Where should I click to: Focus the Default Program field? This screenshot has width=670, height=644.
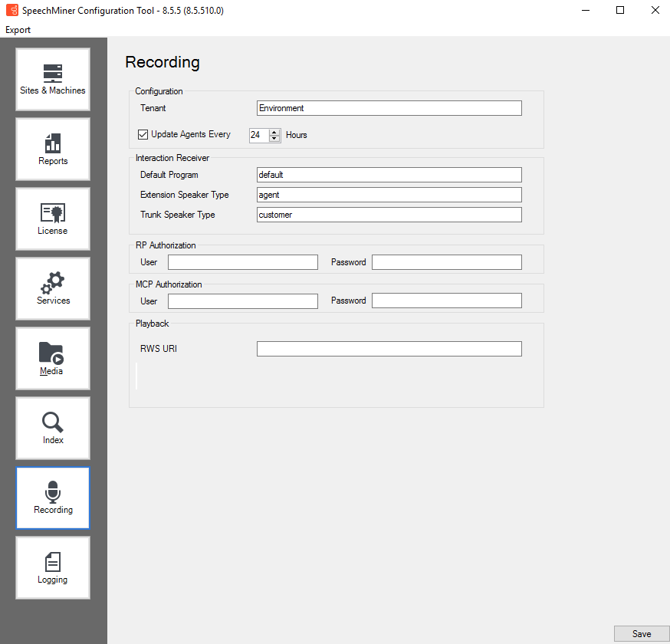click(x=389, y=175)
